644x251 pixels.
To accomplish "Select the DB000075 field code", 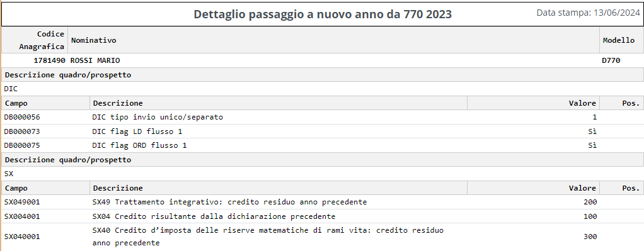I will pyautogui.click(x=22, y=145).
